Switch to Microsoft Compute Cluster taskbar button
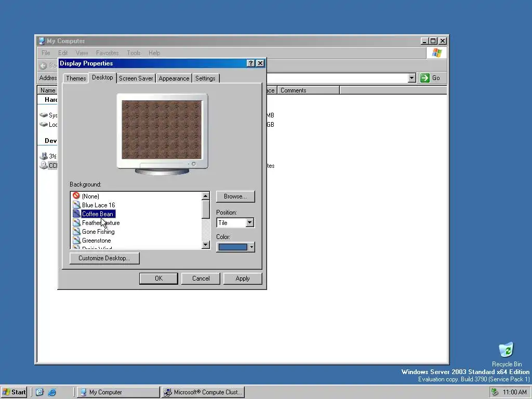Image resolution: width=532 pixels, height=399 pixels. pos(203,392)
